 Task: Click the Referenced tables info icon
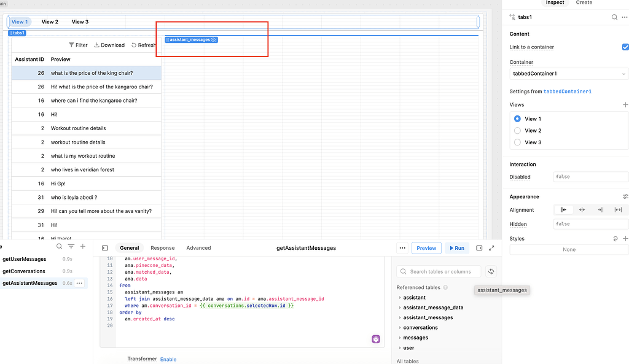click(445, 287)
